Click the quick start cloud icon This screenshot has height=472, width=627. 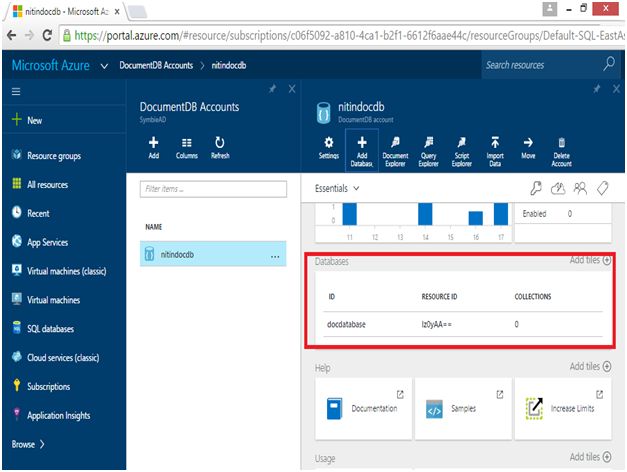point(558,188)
